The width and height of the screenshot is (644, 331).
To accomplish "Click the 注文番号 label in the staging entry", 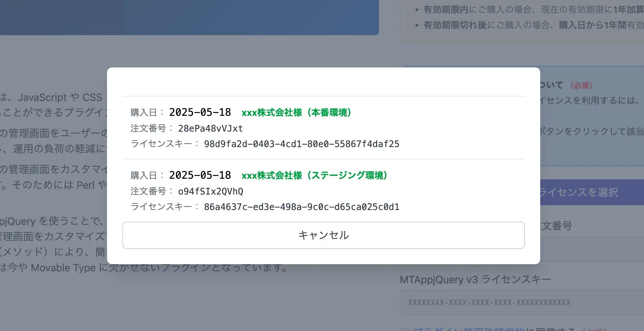I will [148, 191].
